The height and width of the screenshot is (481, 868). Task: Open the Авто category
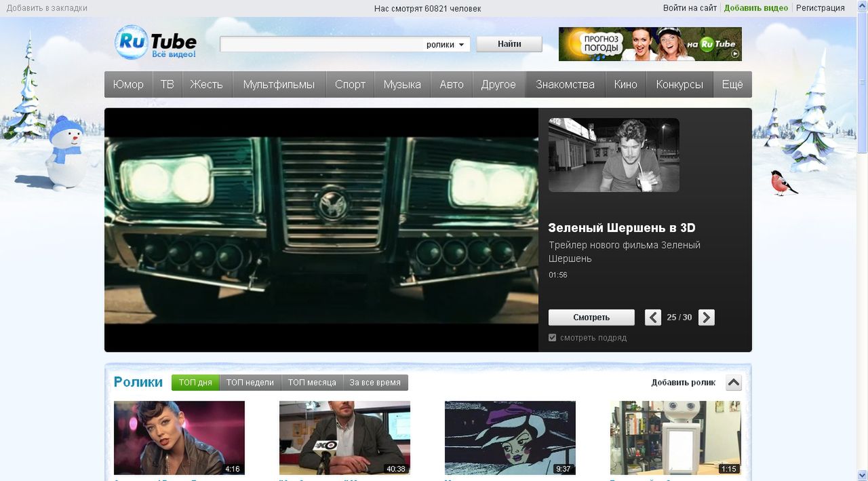point(452,85)
